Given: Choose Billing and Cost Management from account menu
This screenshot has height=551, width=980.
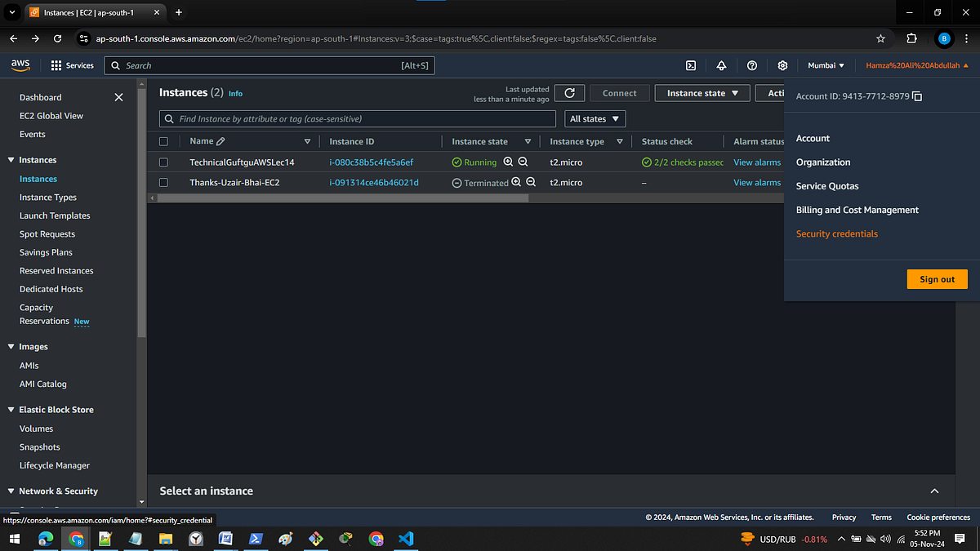Looking at the screenshot, I should pyautogui.click(x=857, y=210).
